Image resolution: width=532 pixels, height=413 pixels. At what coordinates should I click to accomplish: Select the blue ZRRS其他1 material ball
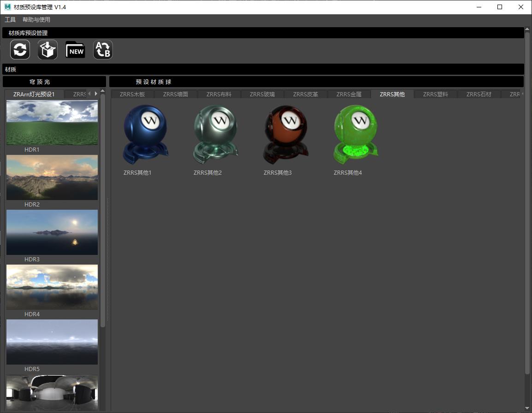coord(146,135)
